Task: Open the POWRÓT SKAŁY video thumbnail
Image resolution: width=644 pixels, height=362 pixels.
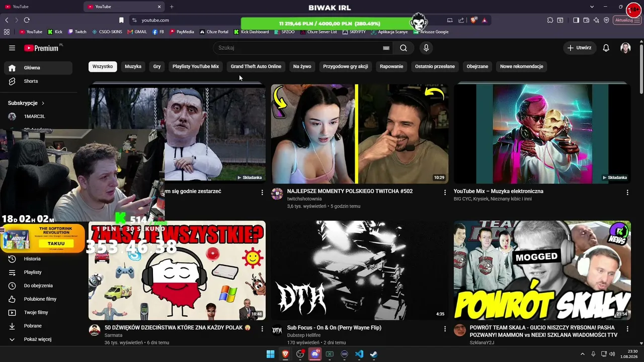Action: (542, 270)
